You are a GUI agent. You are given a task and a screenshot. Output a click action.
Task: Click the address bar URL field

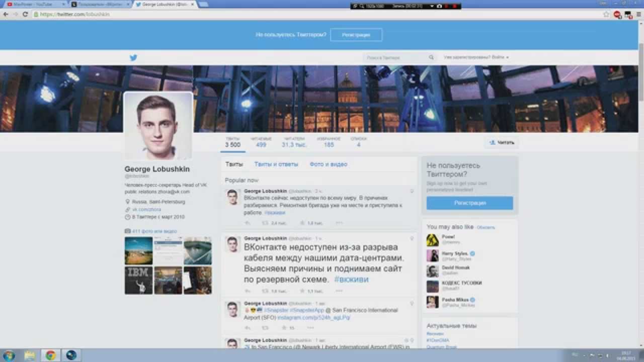pyautogui.click(x=317, y=15)
